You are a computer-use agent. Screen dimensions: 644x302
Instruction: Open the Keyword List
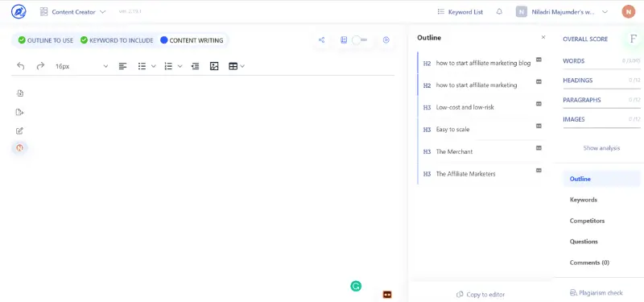point(460,12)
